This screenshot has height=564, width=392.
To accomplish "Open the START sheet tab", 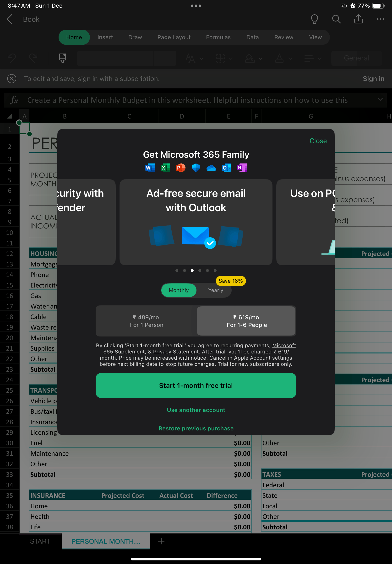I will click(x=40, y=541).
